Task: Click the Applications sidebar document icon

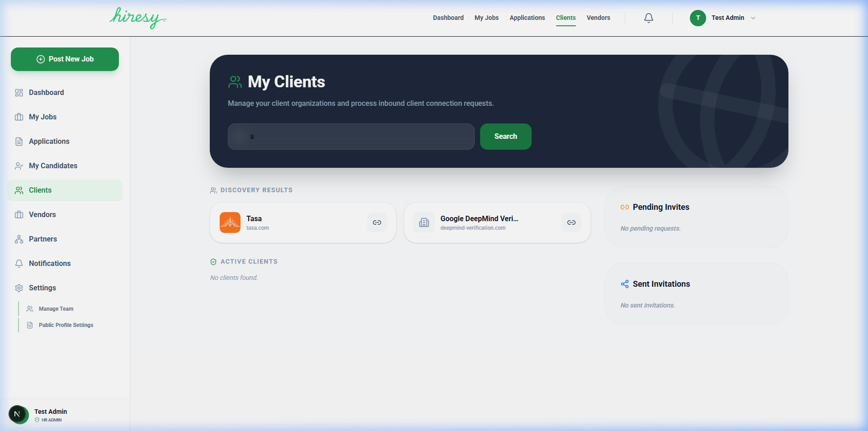Action: click(x=19, y=142)
